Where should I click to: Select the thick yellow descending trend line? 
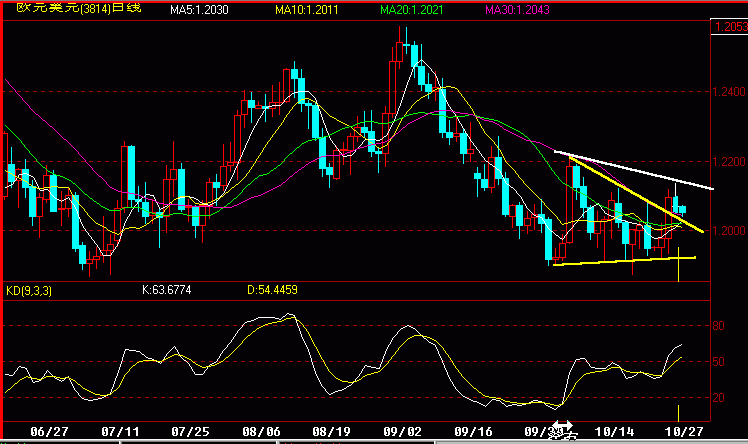click(x=637, y=195)
